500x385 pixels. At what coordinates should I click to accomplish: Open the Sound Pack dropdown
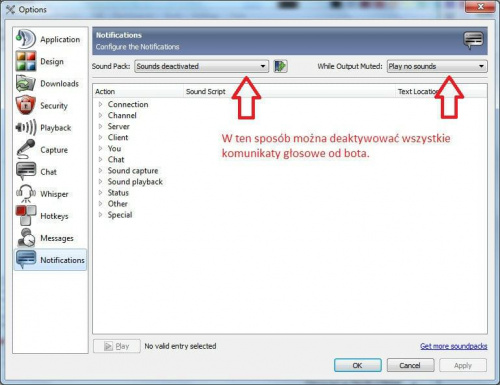tap(201, 66)
